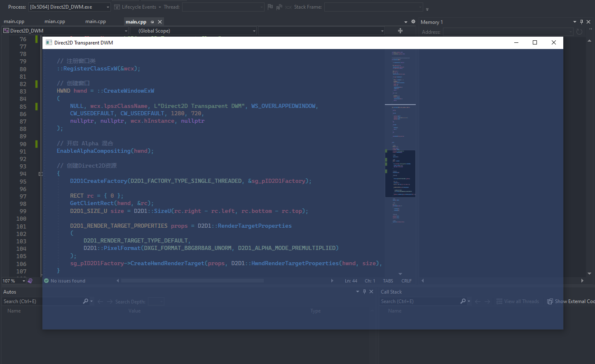Open the Direct2D_DWM project scope dropdown
This screenshot has height=364, width=595.
pyautogui.click(x=66, y=31)
